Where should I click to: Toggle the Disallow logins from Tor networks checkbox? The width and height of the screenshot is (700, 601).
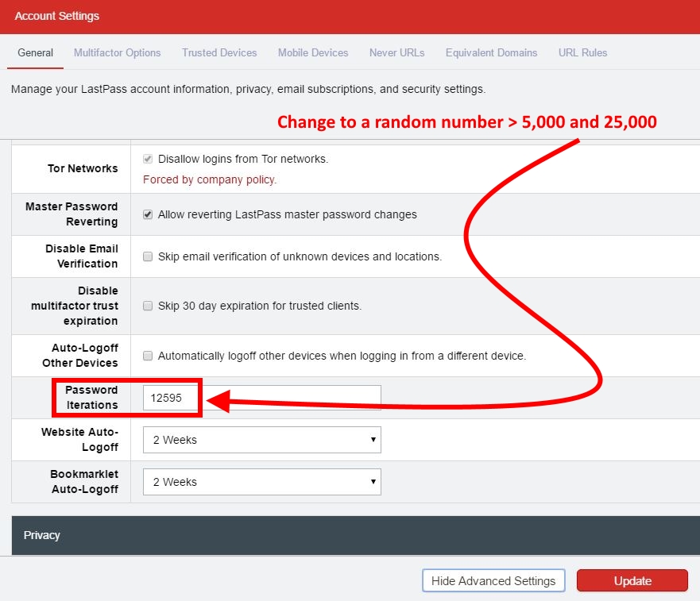tap(147, 158)
